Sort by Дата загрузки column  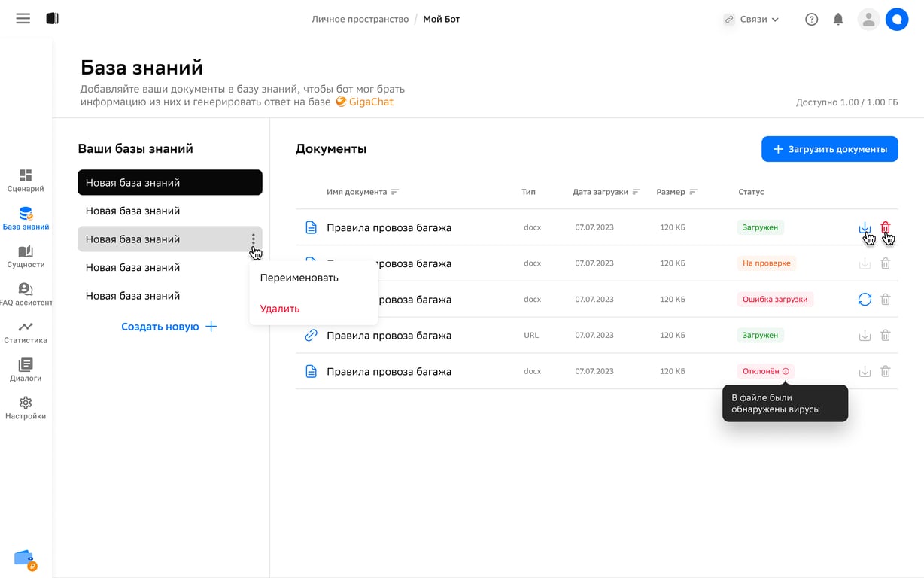[x=606, y=192]
